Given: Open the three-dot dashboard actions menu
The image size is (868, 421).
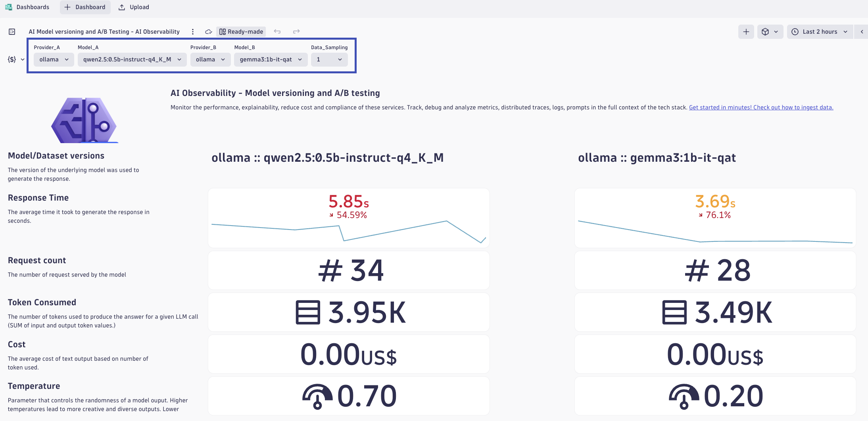Looking at the screenshot, I should click(193, 32).
